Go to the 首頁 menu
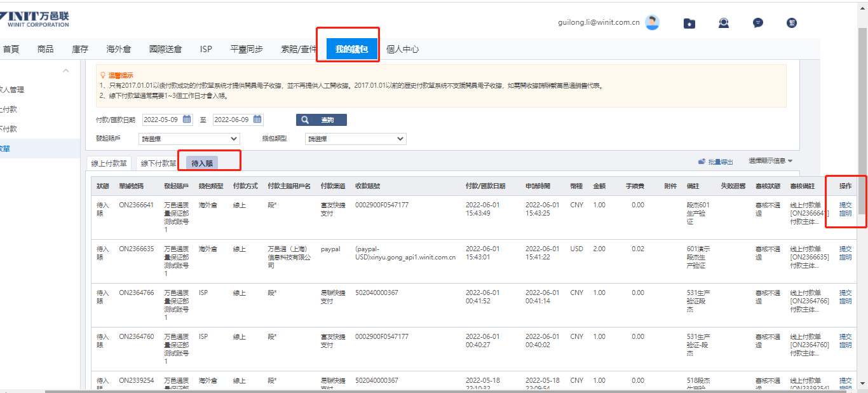This screenshot has height=393, width=868. 11,49
